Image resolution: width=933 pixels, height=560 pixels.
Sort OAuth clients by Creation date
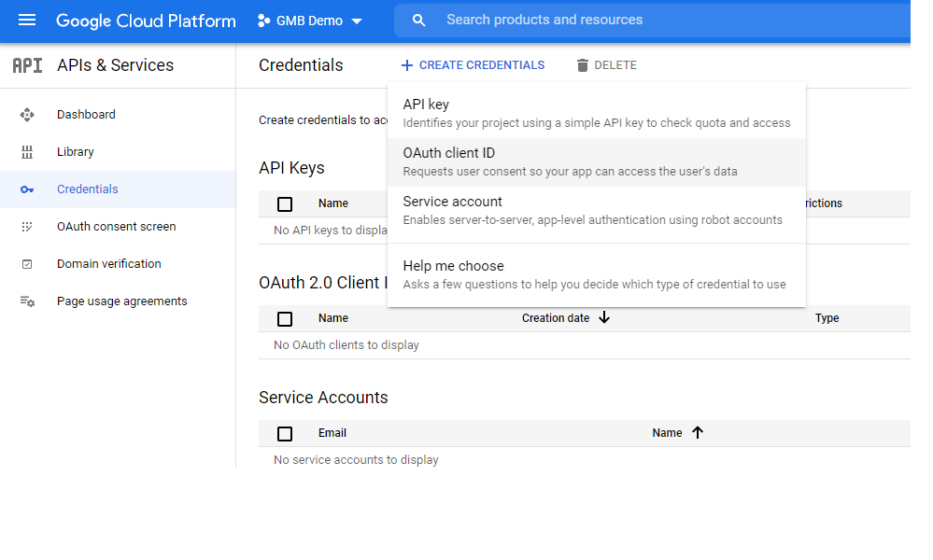(x=556, y=318)
